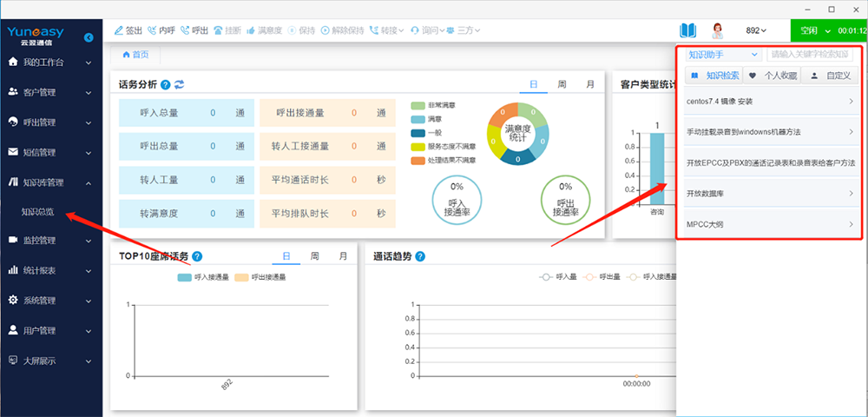Switch TOP10座席话务 to 日 view
Viewport: 868px width, 417px height.
click(x=286, y=256)
